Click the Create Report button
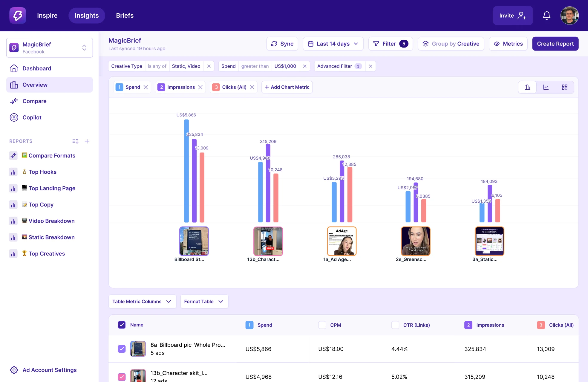This screenshot has height=382, width=588. tap(555, 44)
